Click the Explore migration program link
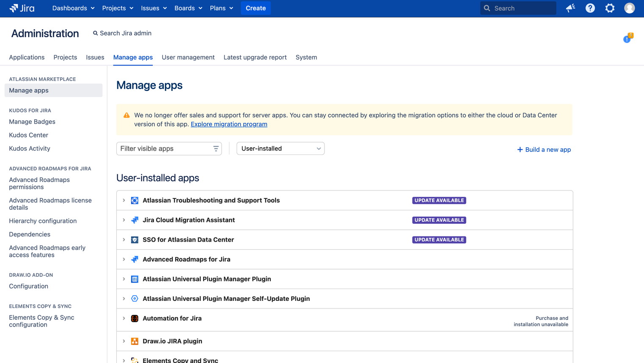 (229, 124)
